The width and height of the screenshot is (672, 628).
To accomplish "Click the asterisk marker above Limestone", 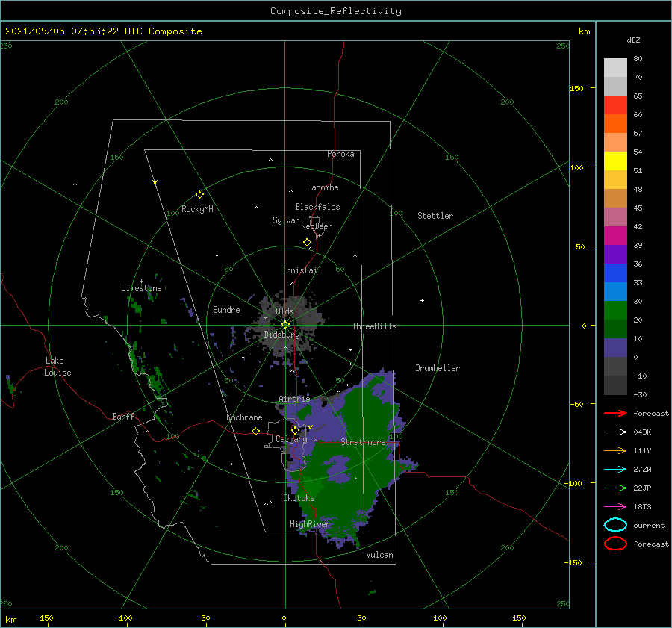I will tap(141, 282).
